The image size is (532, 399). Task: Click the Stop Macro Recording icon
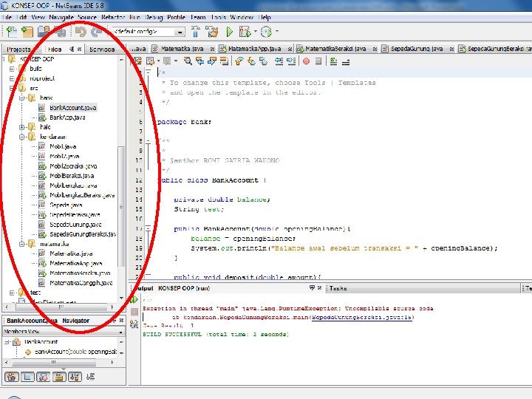coord(318,61)
